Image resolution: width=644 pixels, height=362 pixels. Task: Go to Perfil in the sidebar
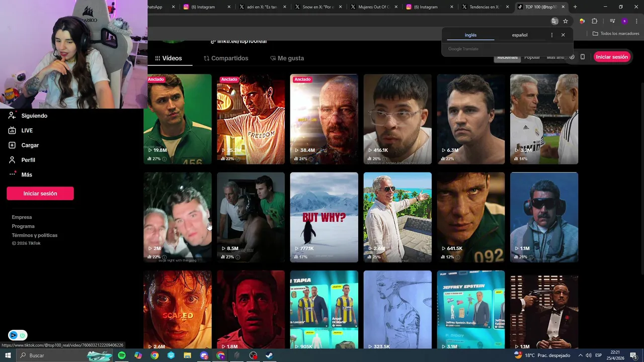coord(22,160)
